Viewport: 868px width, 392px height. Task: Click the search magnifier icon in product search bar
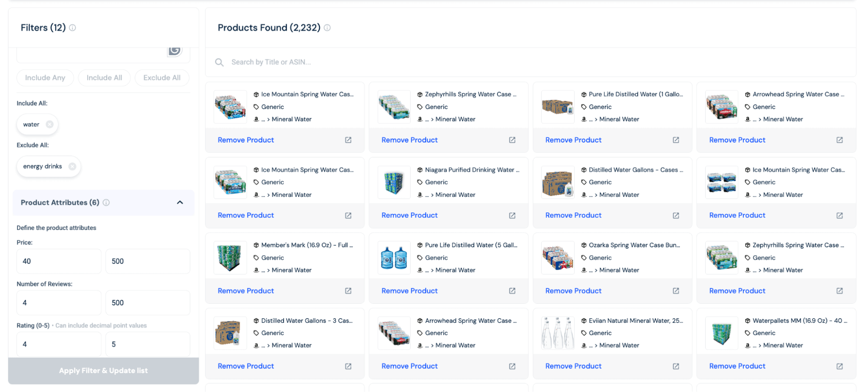pyautogui.click(x=219, y=62)
